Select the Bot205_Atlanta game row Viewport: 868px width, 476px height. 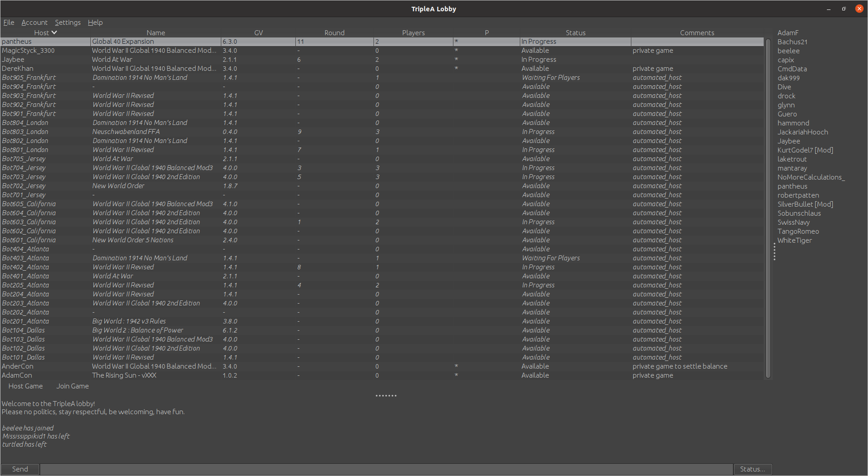(x=382, y=285)
